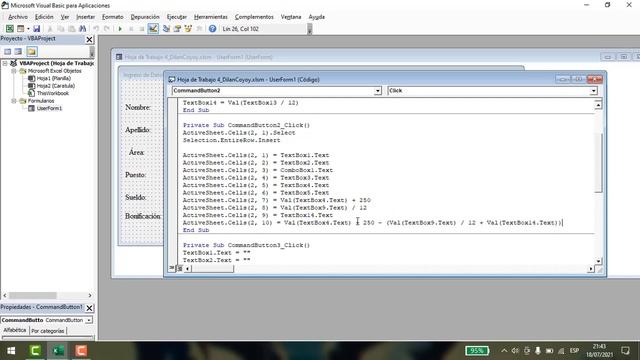The image size is (640, 360).
Task: Select Hoja1 (Planilla) in project tree
Action: [53, 78]
